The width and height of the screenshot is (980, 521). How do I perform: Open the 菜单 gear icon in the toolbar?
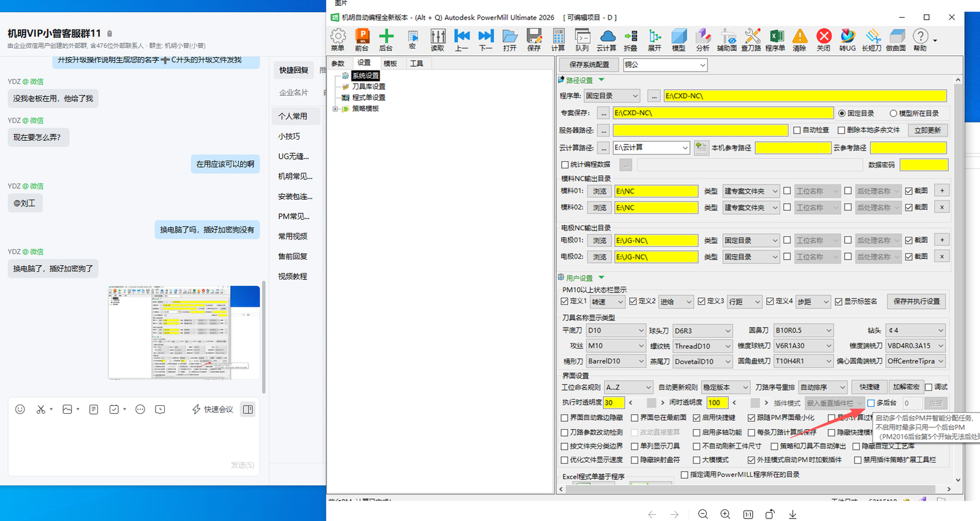click(337, 40)
